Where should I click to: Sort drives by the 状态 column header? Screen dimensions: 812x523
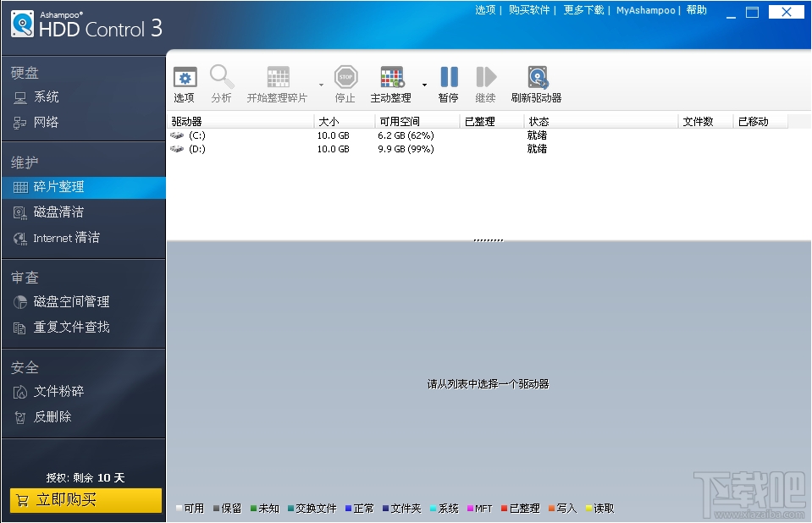click(538, 120)
